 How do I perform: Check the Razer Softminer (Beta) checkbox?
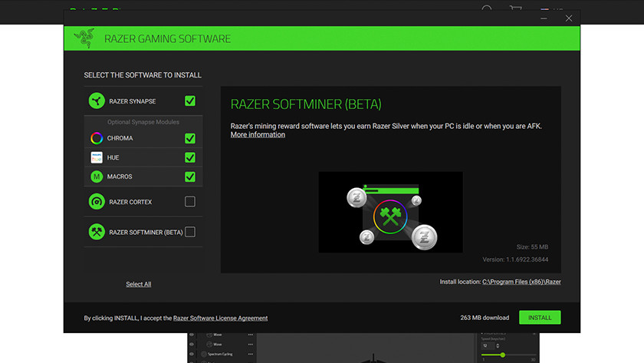coord(190,232)
